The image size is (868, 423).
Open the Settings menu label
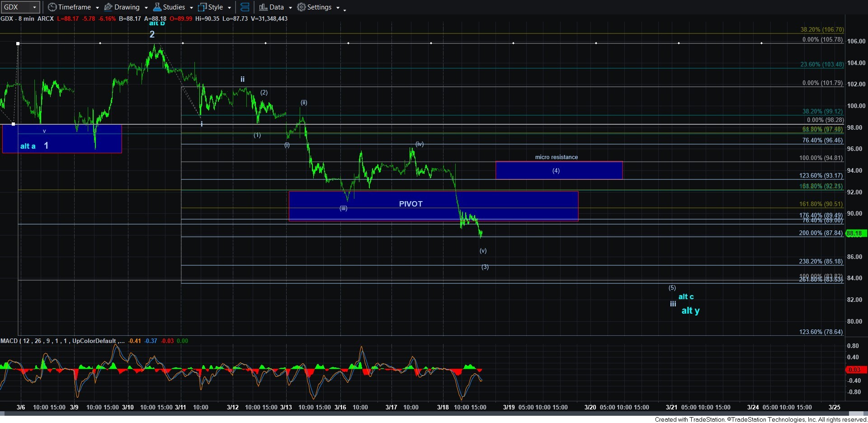(319, 7)
